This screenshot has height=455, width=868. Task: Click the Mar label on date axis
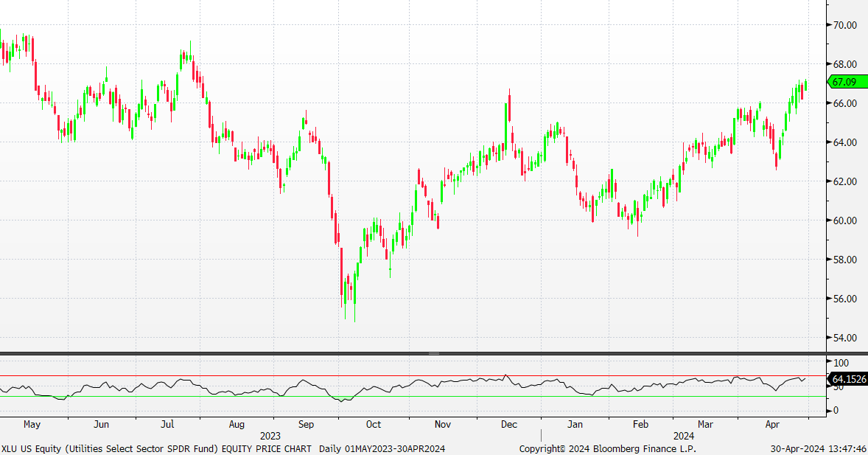pyautogui.click(x=705, y=425)
